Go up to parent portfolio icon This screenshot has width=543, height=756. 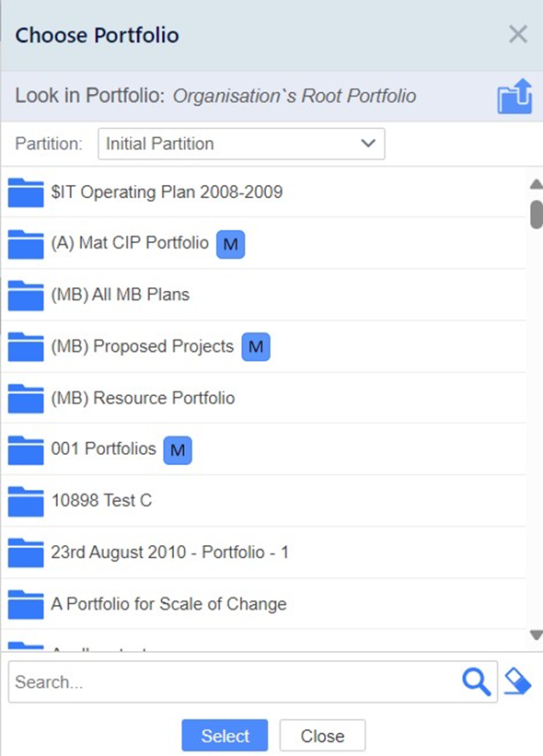(x=514, y=97)
